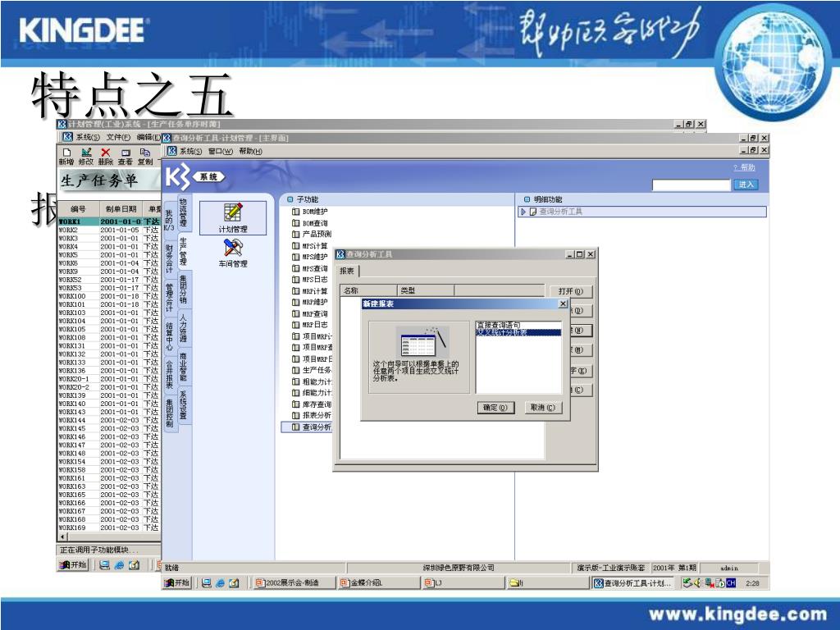Click the K3 系统 logo button
Image resolution: width=840 pixels, height=630 pixels.
[194, 176]
